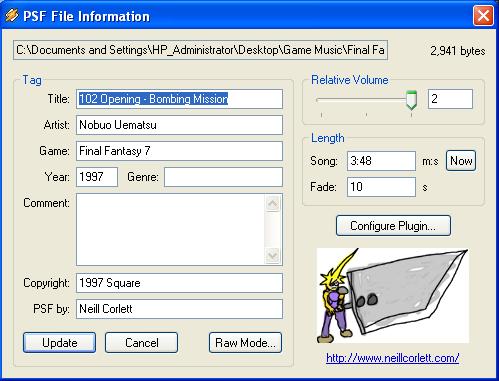The height and width of the screenshot is (381, 499).
Task: Click the Cancel button
Action: pos(141,342)
